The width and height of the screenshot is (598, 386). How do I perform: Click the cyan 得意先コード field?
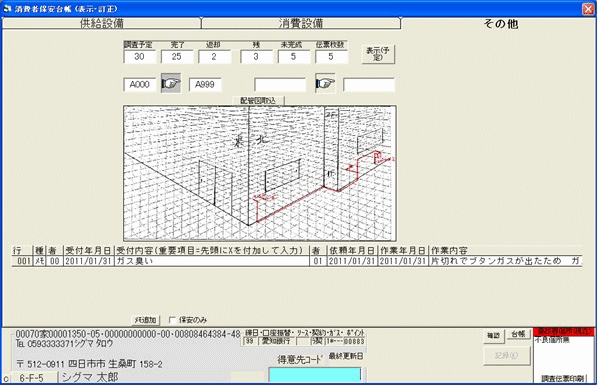(315, 375)
